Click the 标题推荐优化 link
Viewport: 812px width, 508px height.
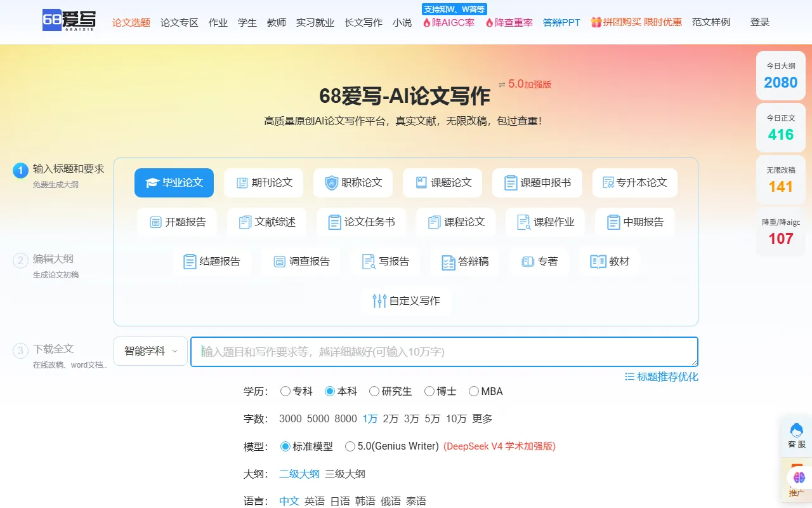pyautogui.click(x=662, y=377)
